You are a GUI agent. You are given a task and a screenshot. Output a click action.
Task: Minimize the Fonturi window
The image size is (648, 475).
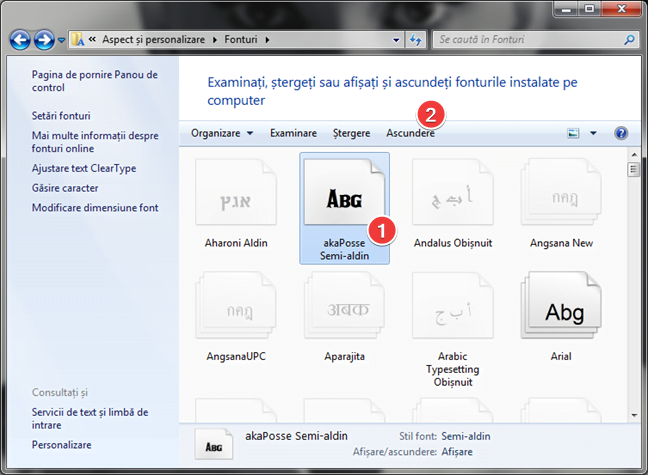click(567, 9)
